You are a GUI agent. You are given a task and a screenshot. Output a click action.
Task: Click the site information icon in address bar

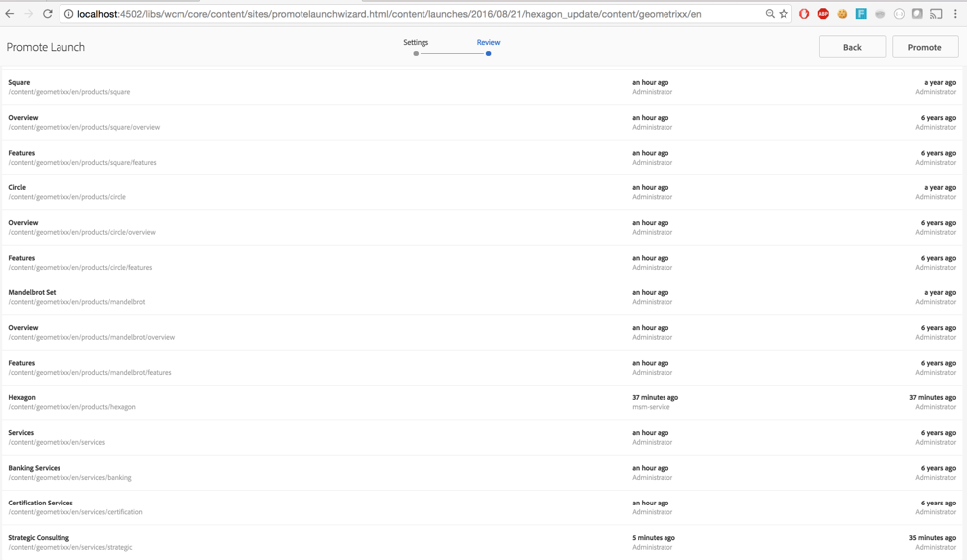pos(68,14)
